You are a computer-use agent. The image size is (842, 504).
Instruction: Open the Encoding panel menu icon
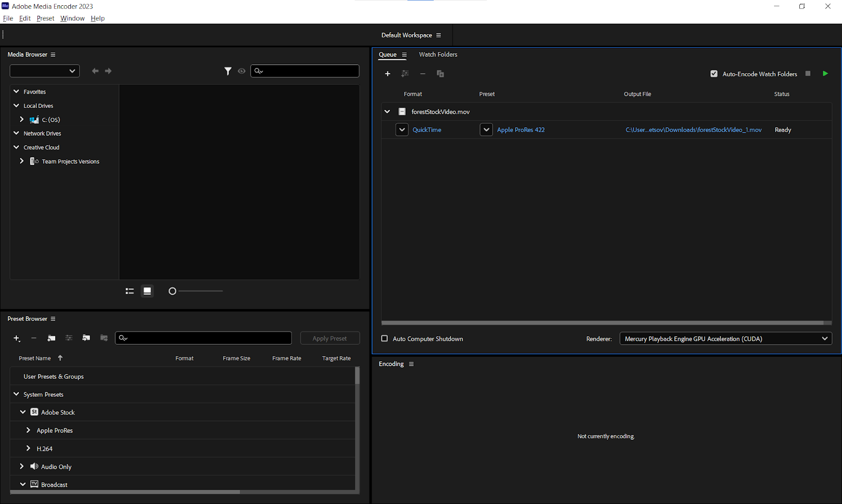[412, 364]
